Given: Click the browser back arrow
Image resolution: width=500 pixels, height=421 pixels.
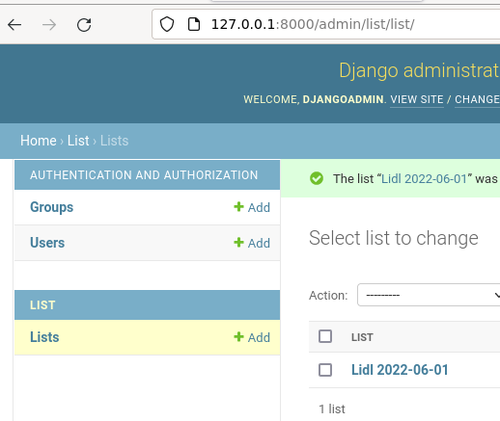Looking at the screenshot, I should click(x=15, y=25).
